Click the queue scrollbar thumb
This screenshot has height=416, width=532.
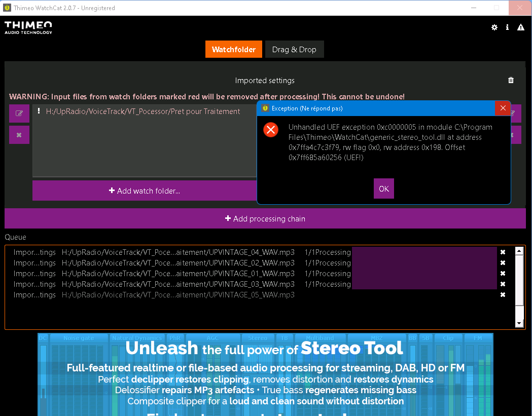point(519,280)
